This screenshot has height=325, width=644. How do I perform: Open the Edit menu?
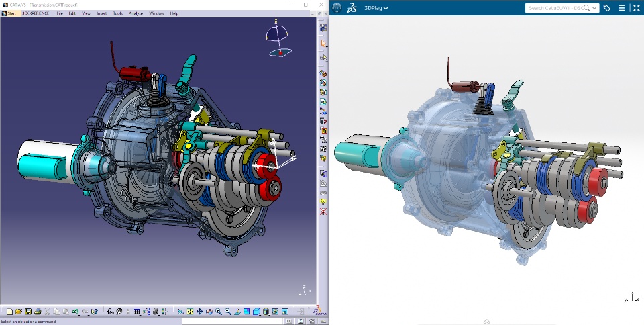[72, 13]
